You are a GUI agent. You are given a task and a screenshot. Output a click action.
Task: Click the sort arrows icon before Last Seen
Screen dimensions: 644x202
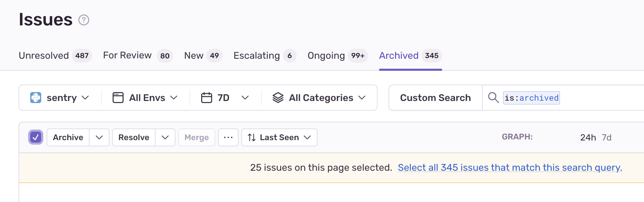pos(251,137)
